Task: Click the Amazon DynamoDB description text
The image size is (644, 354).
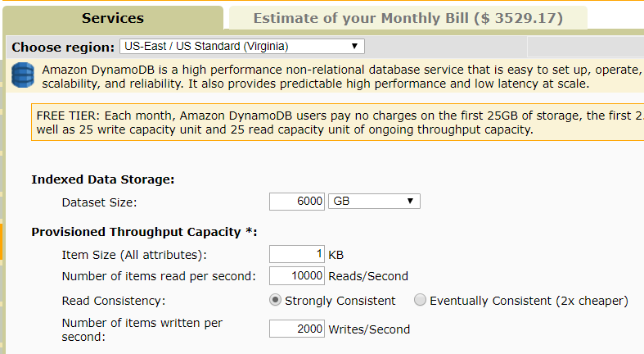Action: click(x=342, y=76)
